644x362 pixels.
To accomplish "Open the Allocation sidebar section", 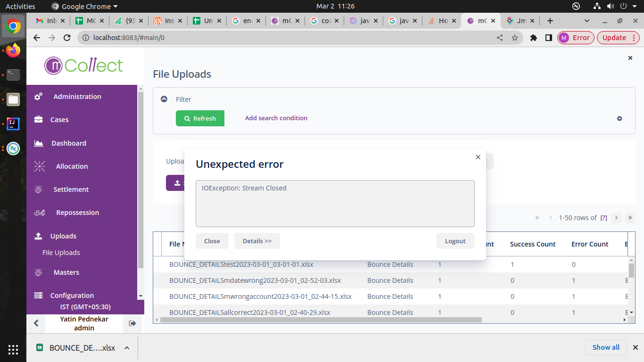I will click(x=72, y=166).
